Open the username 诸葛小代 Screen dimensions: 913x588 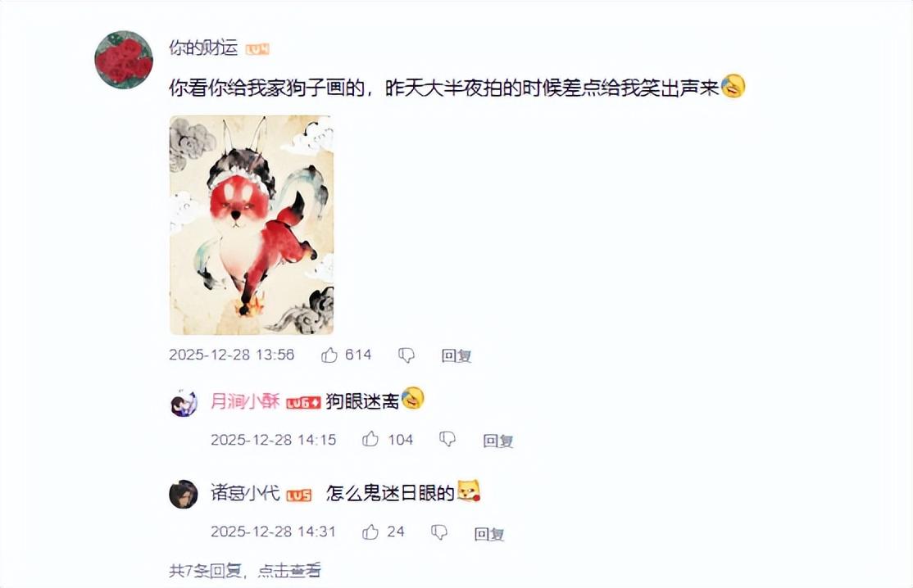[x=245, y=494]
